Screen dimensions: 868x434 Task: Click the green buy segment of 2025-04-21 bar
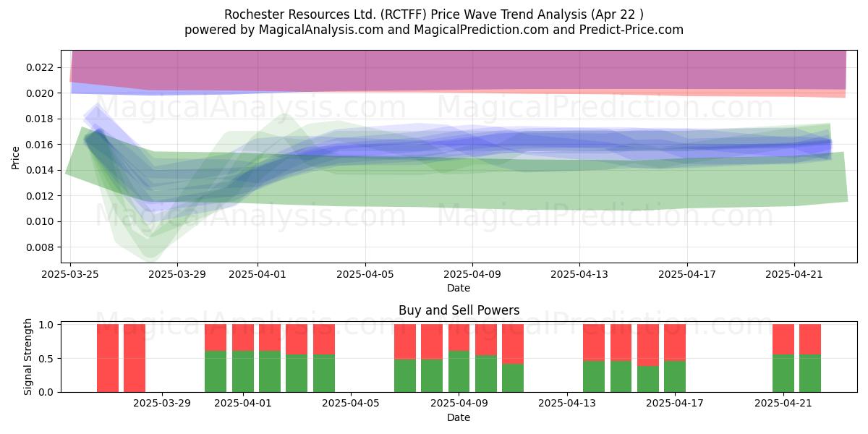(783, 373)
